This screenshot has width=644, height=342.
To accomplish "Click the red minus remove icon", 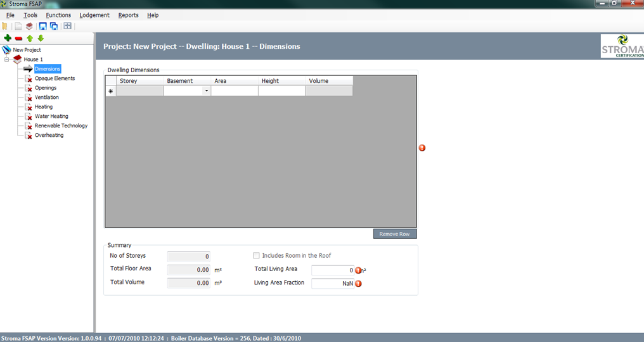I will (x=18, y=39).
